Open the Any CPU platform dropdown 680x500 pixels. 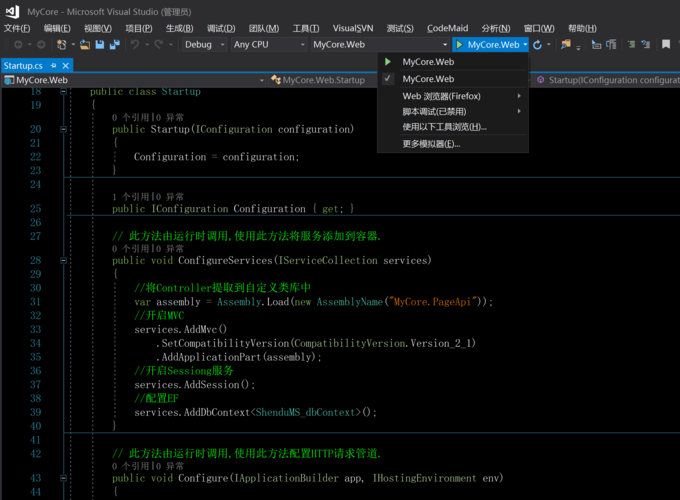[269, 45]
